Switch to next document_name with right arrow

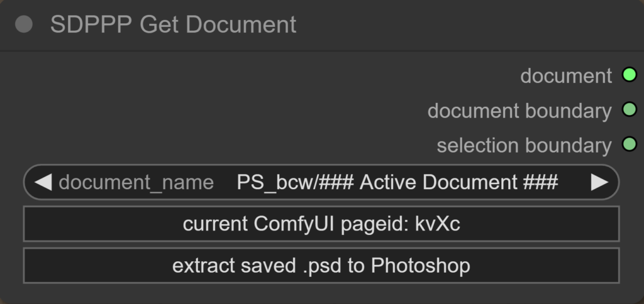tap(599, 182)
